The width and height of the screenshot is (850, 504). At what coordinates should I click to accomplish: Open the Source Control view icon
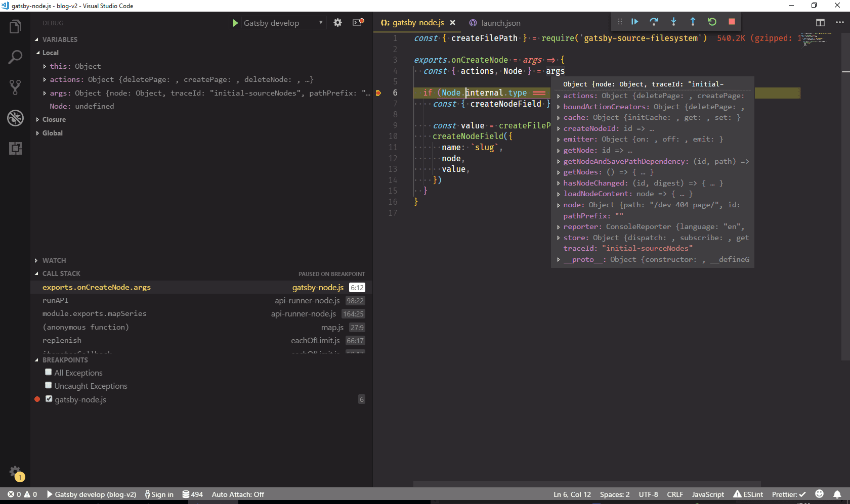(15, 87)
